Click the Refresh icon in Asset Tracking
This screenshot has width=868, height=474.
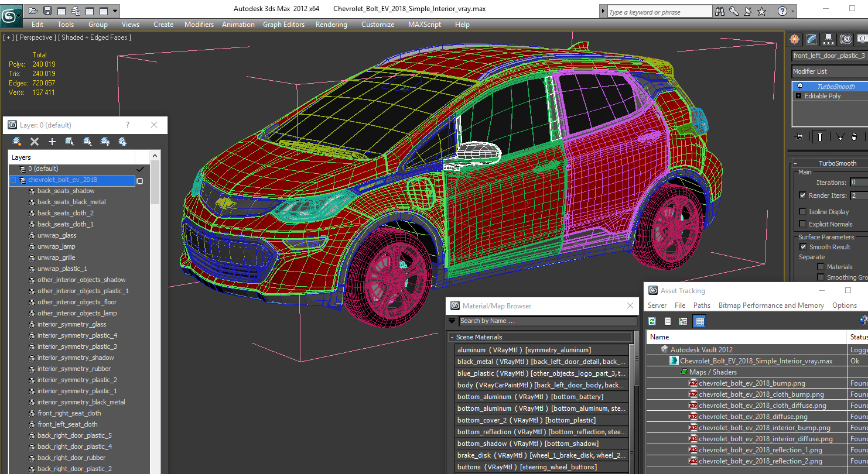(x=652, y=321)
